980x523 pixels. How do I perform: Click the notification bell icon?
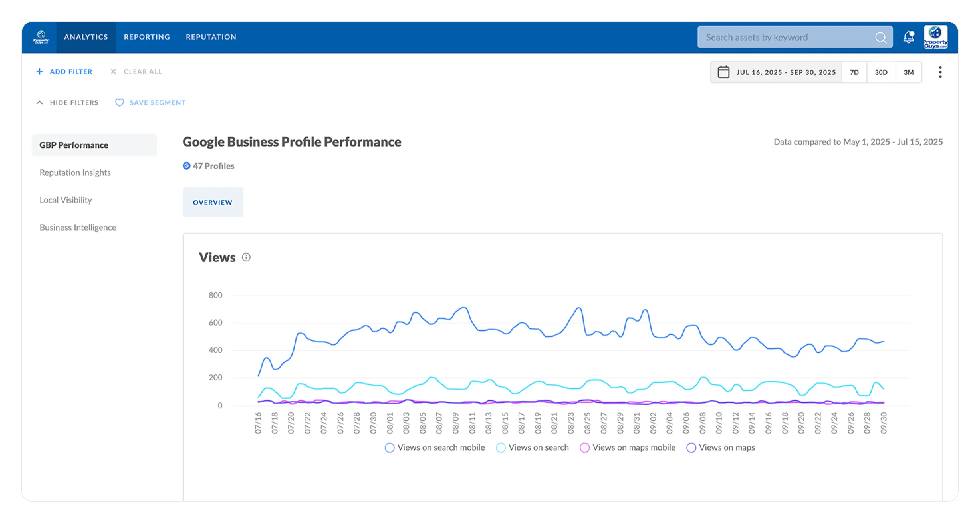click(x=909, y=37)
